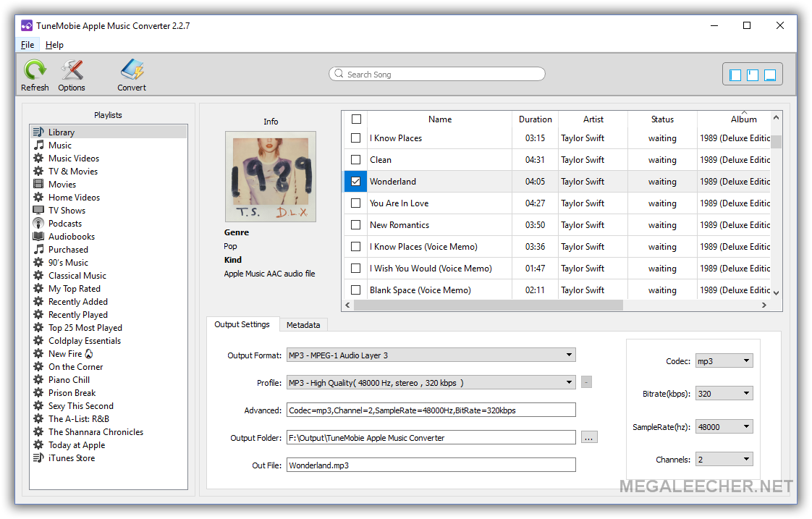Check the Clean song checkbox

(x=356, y=159)
